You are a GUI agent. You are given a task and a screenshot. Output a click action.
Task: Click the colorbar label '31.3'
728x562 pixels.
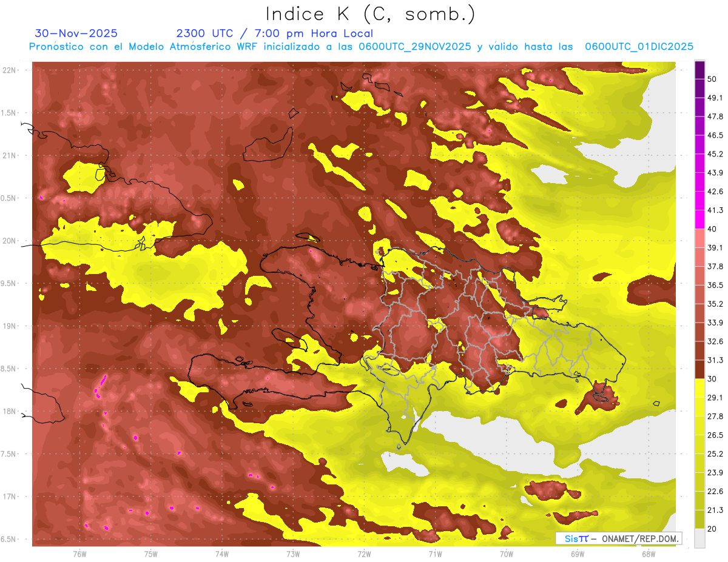[715, 360]
